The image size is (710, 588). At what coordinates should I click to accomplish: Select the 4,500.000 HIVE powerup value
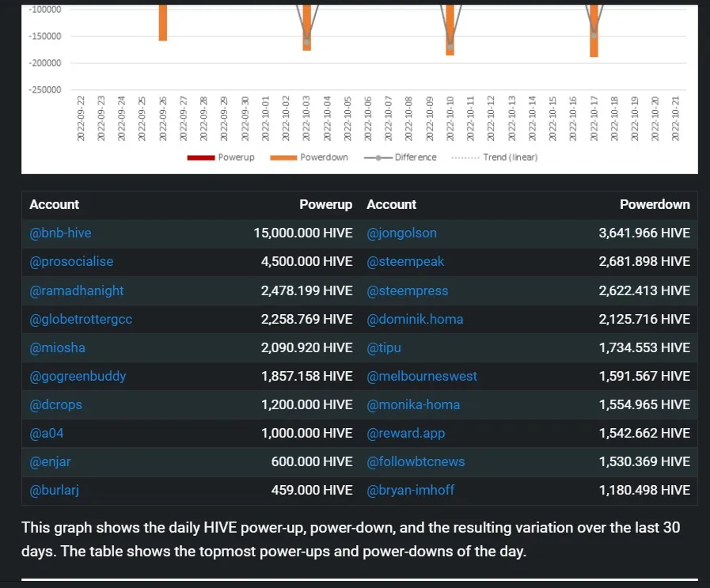coord(306,262)
